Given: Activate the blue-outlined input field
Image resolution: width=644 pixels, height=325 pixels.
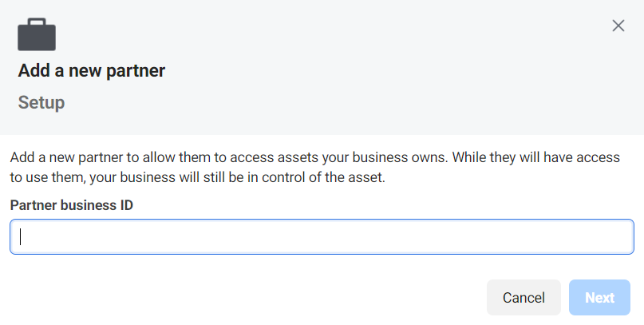Looking at the screenshot, I should coord(322,236).
